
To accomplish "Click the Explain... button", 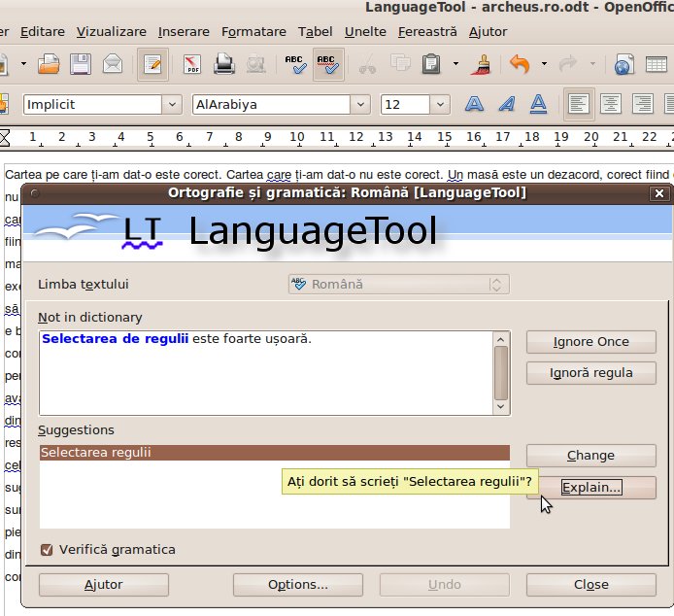I will point(591,488).
